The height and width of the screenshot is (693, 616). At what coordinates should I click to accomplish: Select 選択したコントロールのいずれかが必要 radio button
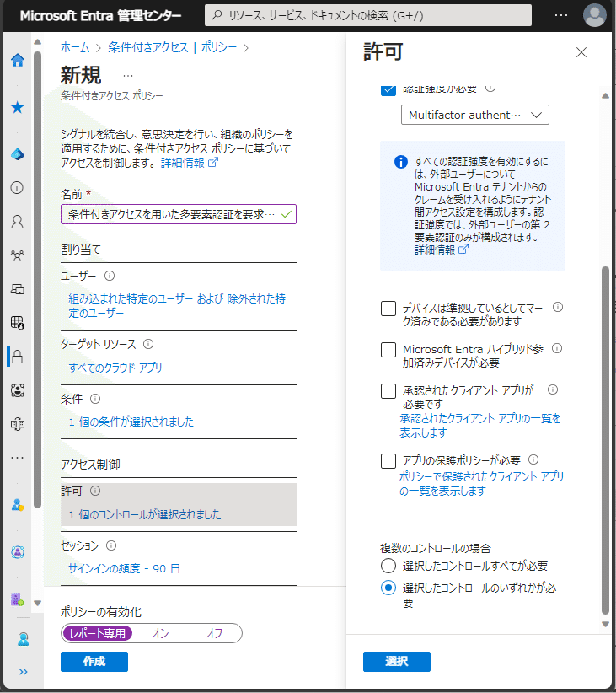(388, 588)
